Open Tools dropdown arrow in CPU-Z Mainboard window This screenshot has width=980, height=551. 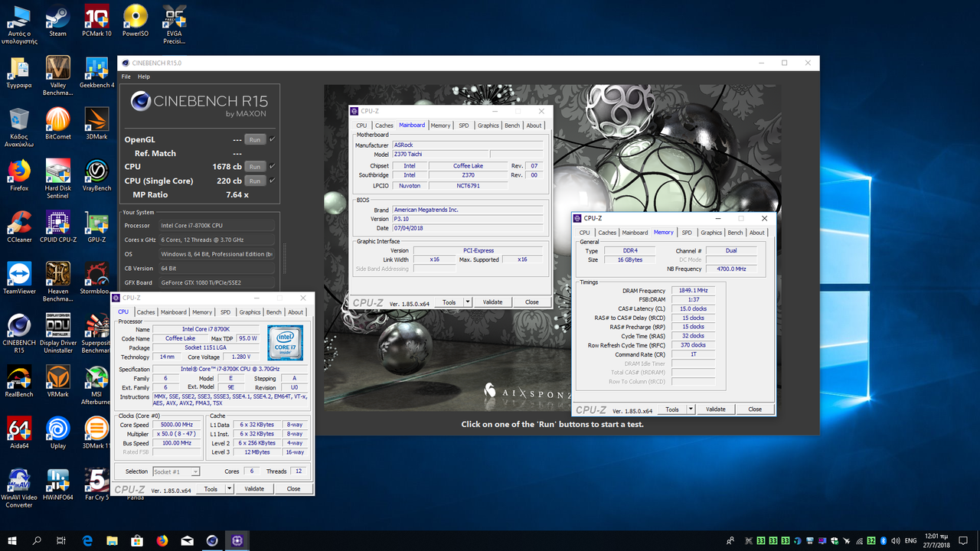(468, 302)
